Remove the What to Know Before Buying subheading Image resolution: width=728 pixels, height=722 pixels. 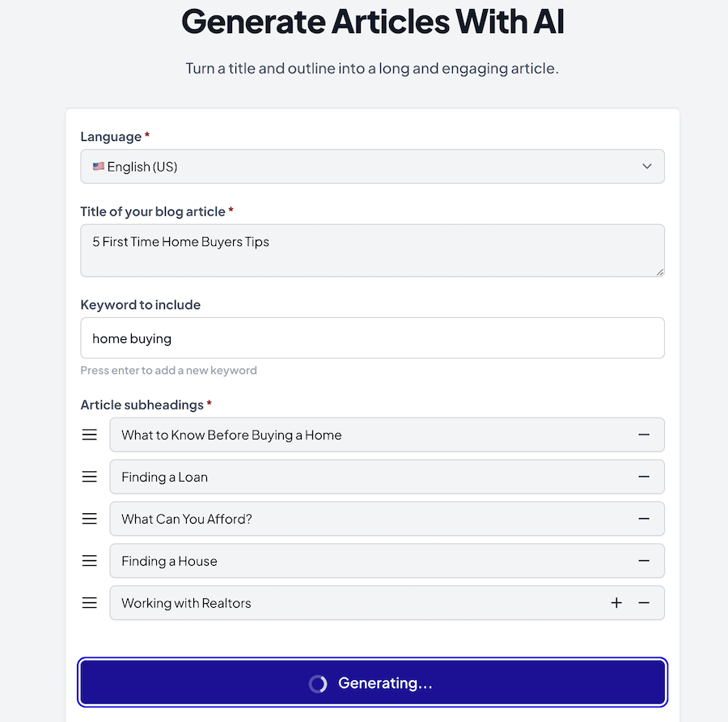pyautogui.click(x=644, y=435)
